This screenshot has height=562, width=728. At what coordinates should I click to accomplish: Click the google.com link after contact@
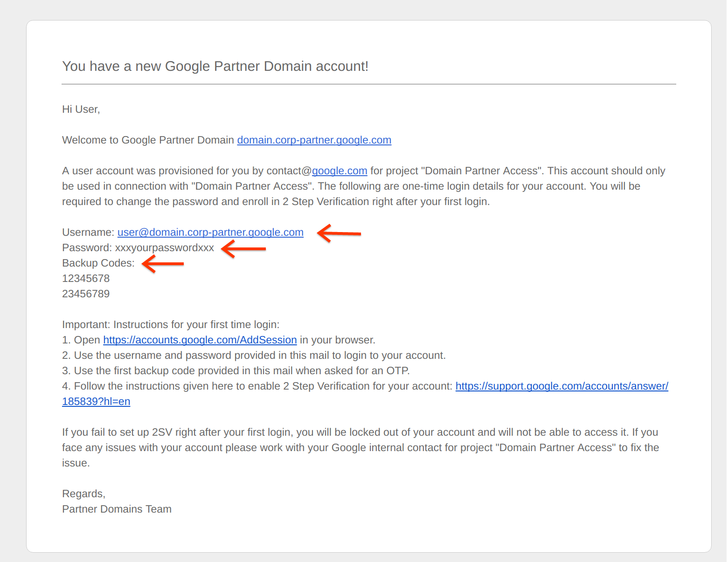(x=339, y=171)
